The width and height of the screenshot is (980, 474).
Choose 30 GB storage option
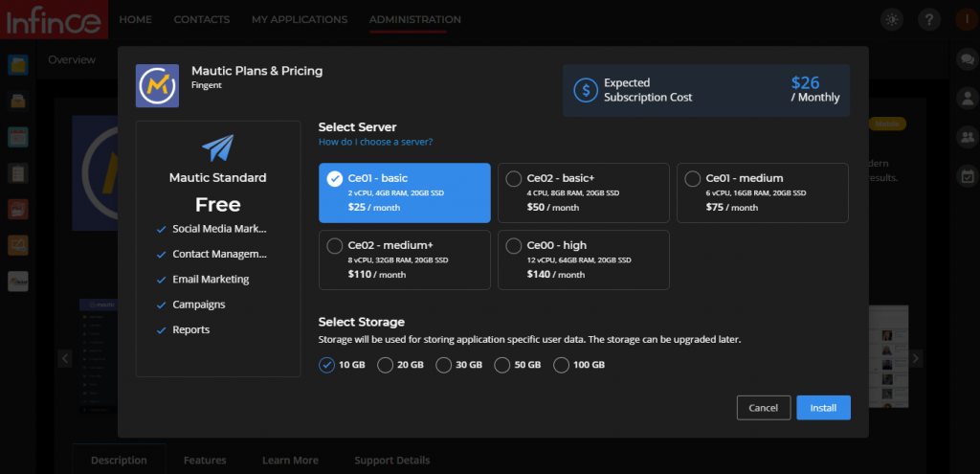[x=444, y=365]
